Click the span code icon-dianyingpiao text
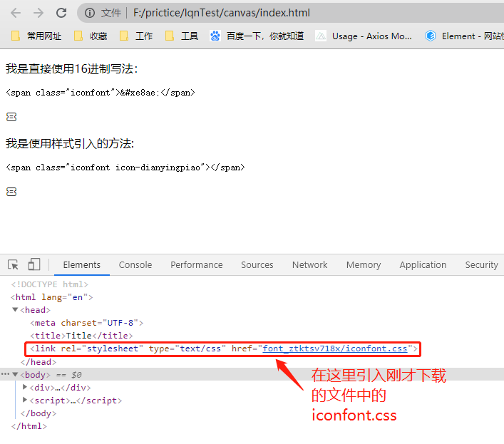 click(x=125, y=167)
